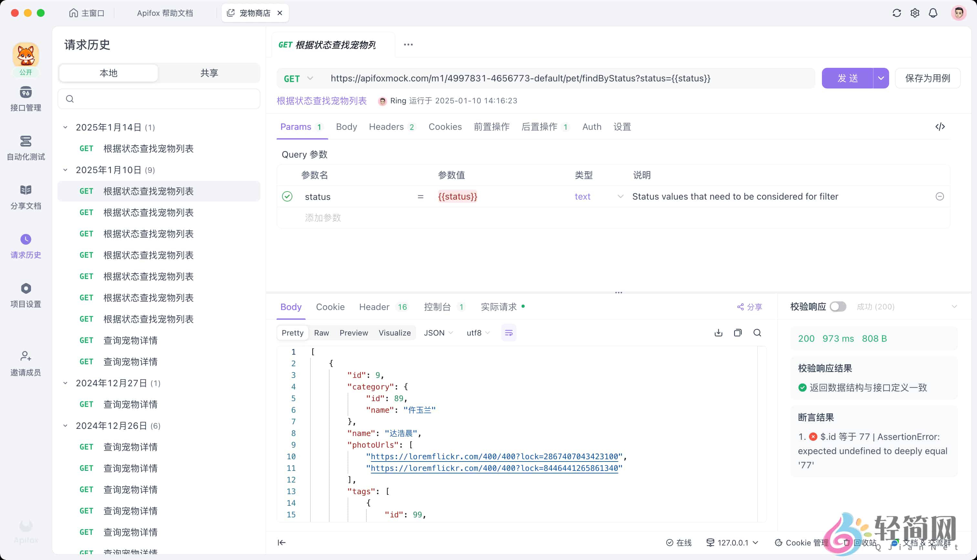
Task: Uncheck the status parameter checkbox
Action: pyautogui.click(x=287, y=197)
